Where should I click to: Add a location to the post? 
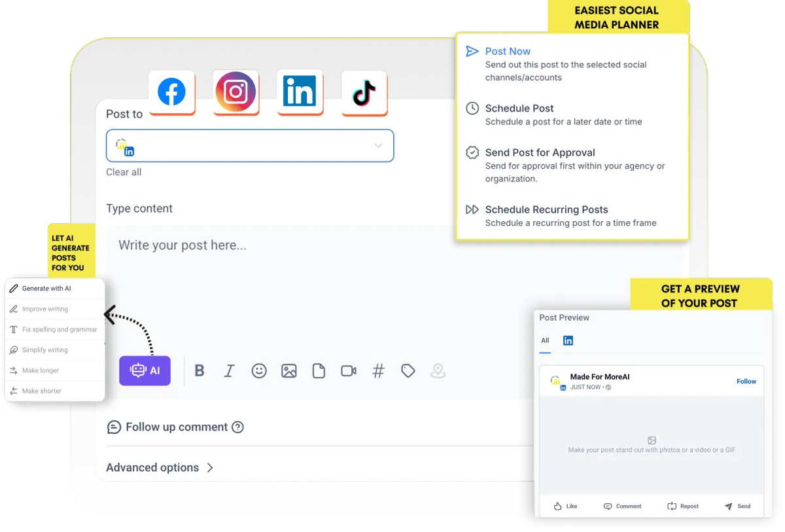(x=437, y=370)
